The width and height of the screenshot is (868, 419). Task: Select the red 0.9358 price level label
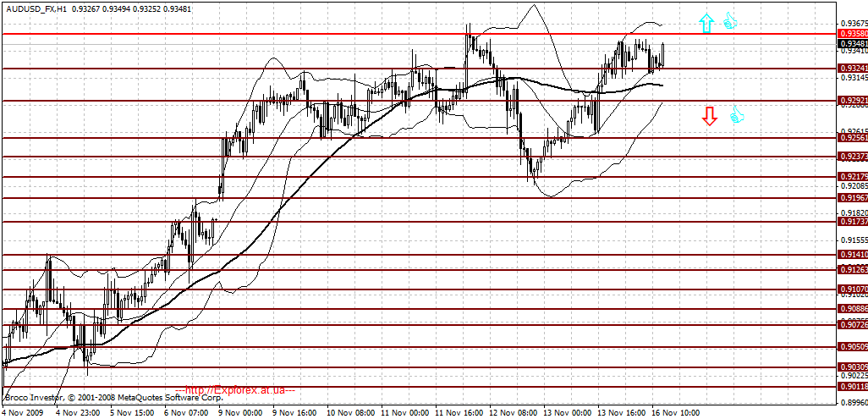pyautogui.click(x=853, y=34)
